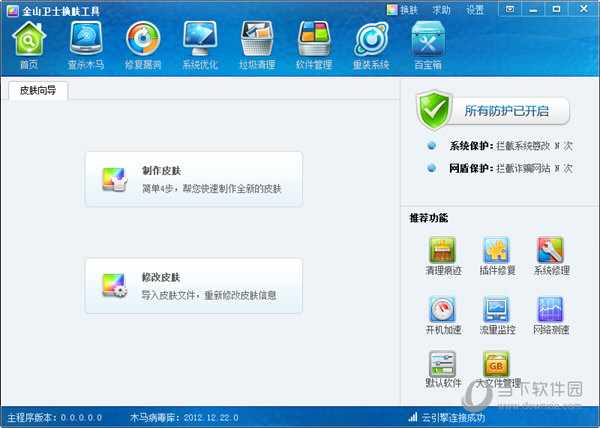Open the 默认软件 default software icon
The width and height of the screenshot is (600, 428).
[442, 364]
